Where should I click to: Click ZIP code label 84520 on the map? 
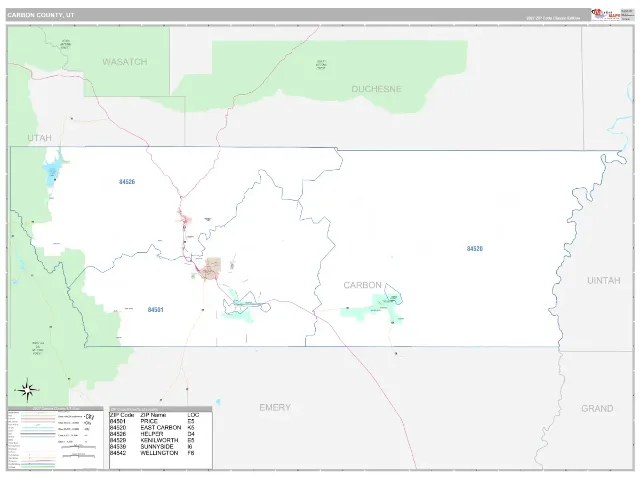475,249
